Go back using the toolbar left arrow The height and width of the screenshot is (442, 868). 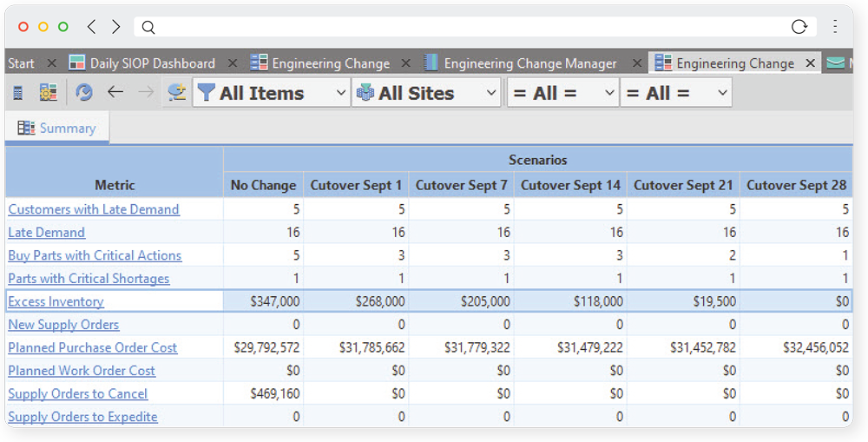[x=115, y=92]
